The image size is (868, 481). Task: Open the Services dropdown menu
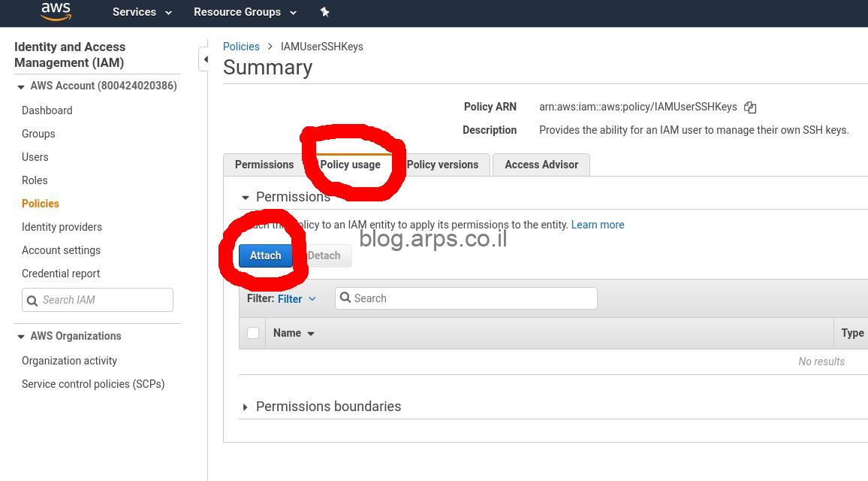(x=142, y=12)
